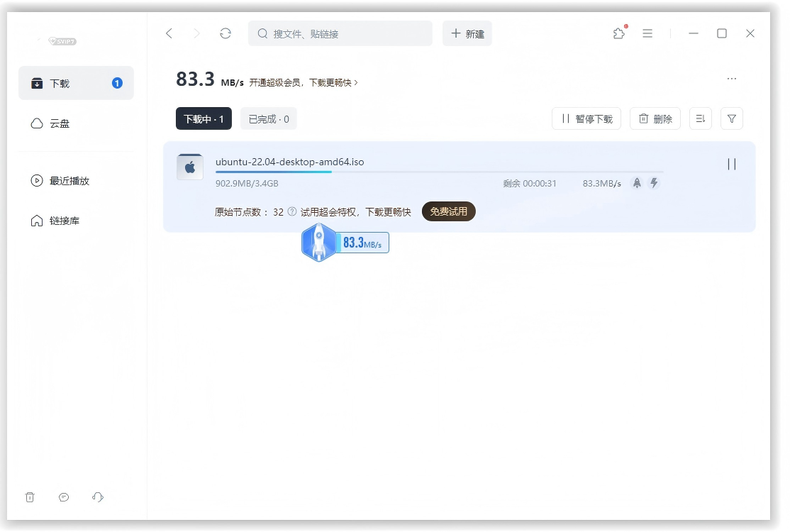The width and height of the screenshot is (790, 532).
Task: Click the 新建 button
Action: point(467,33)
